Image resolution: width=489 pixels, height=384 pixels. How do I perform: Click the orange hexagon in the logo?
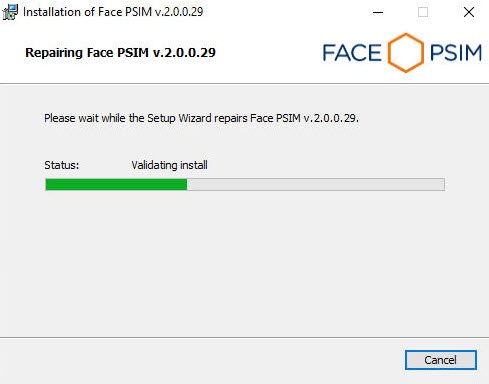406,53
